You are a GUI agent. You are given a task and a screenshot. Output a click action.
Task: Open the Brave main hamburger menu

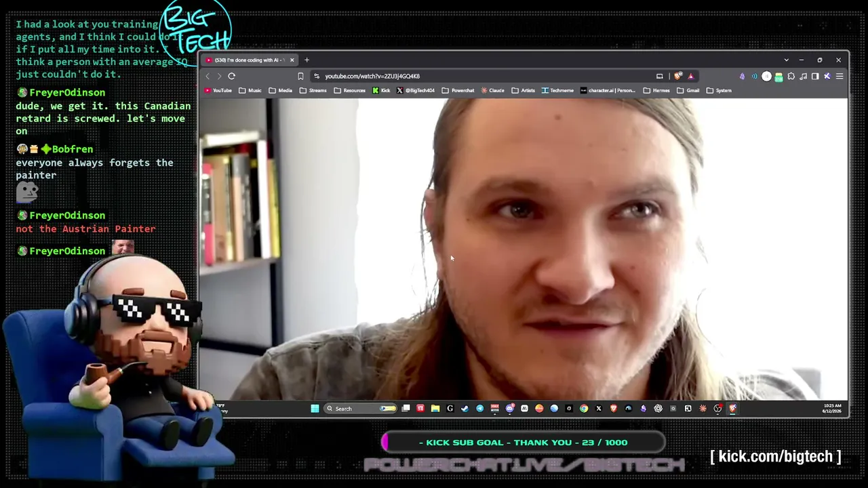coord(840,76)
